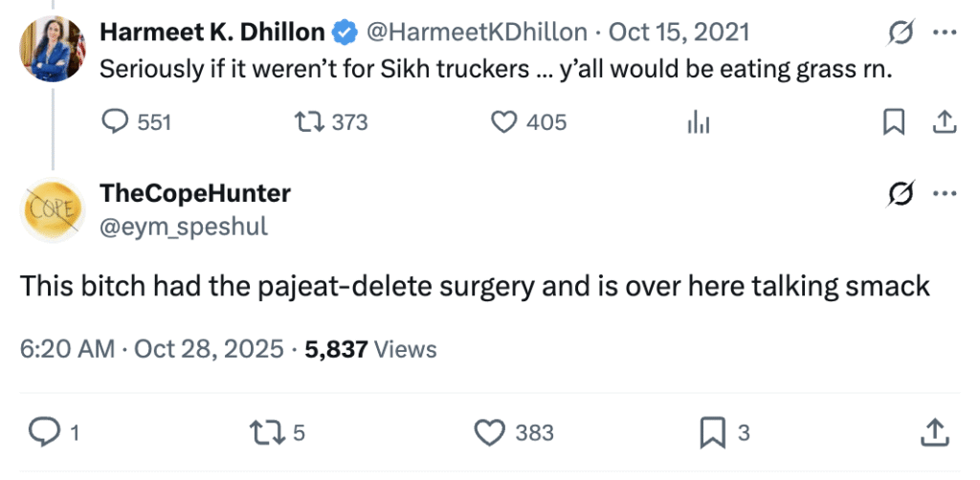Image resolution: width=980 pixels, height=480 pixels.
Task: Open TheCopeHunter's COPE avatar
Action: 54,208
